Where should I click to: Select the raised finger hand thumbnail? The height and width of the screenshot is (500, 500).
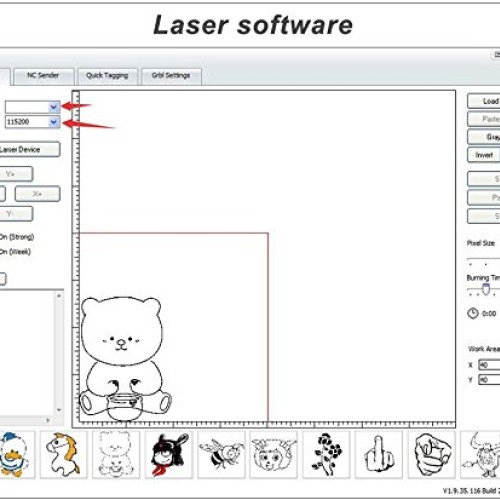coord(378,454)
